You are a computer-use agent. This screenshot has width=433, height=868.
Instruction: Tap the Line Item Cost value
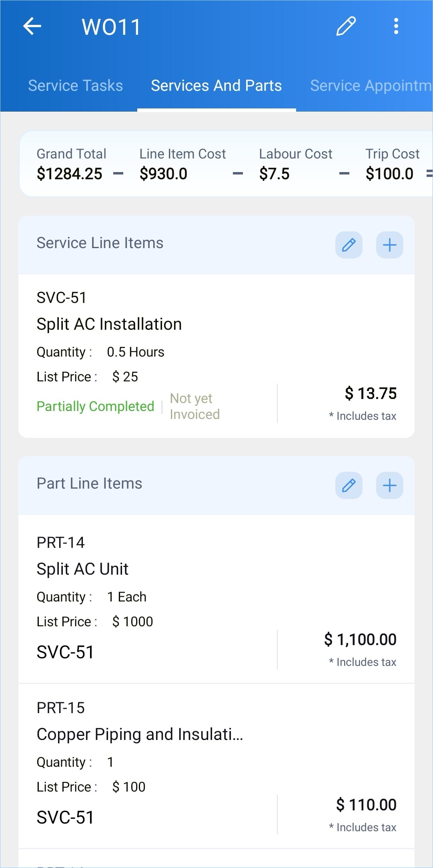163,174
